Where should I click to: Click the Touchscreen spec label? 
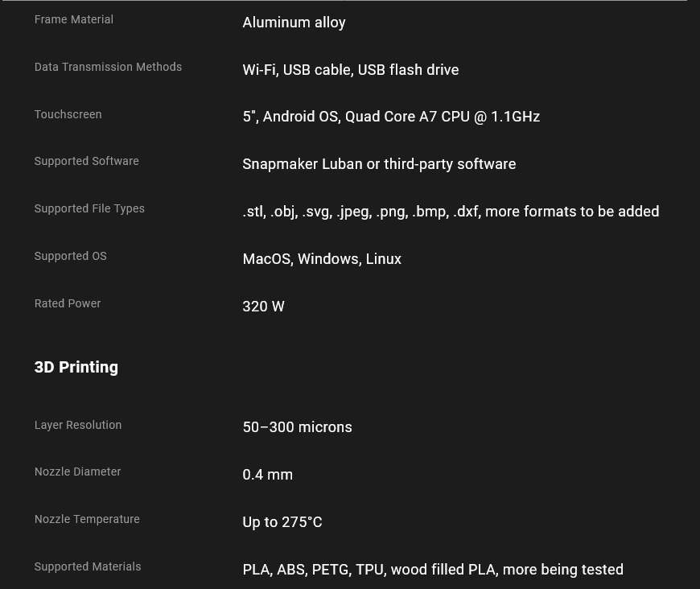tap(68, 114)
